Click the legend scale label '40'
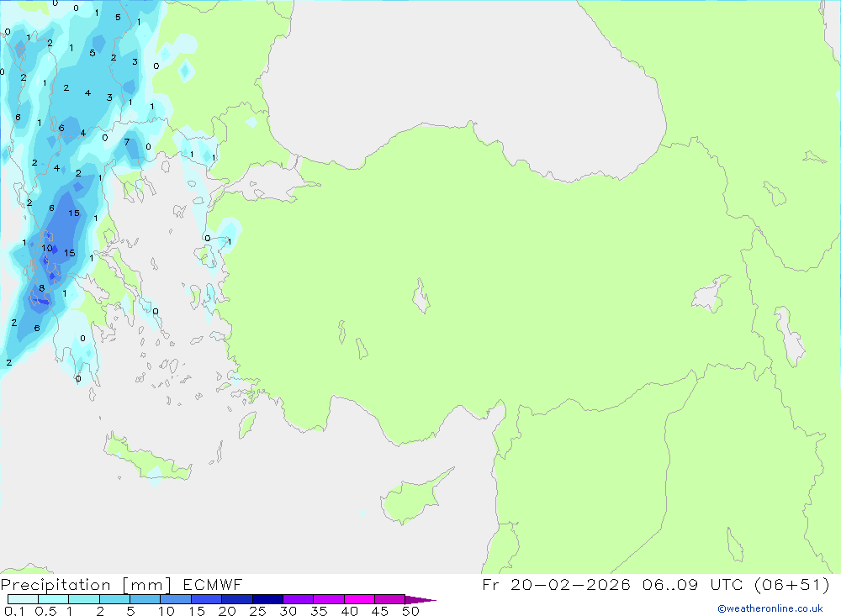Screen dimensions: 841x616 [x=350, y=611]
